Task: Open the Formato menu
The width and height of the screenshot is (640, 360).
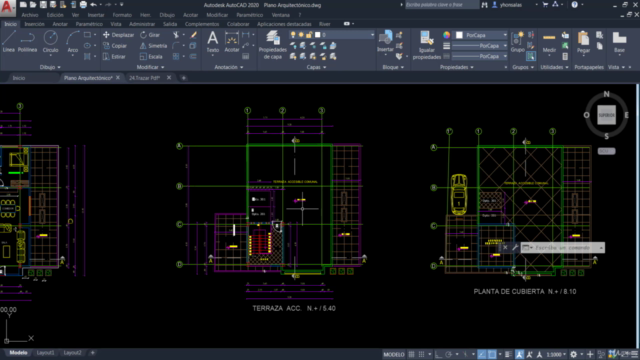Action: [x=122, y=15]
